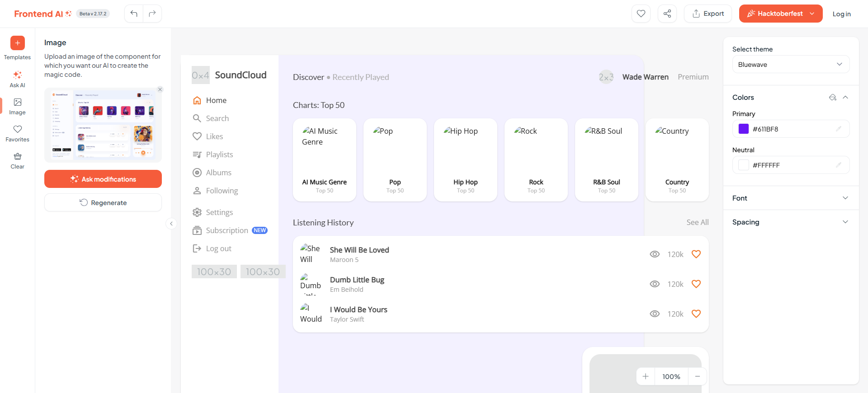Toggle eye icon for I Would Be Yours

click(655, 314)
